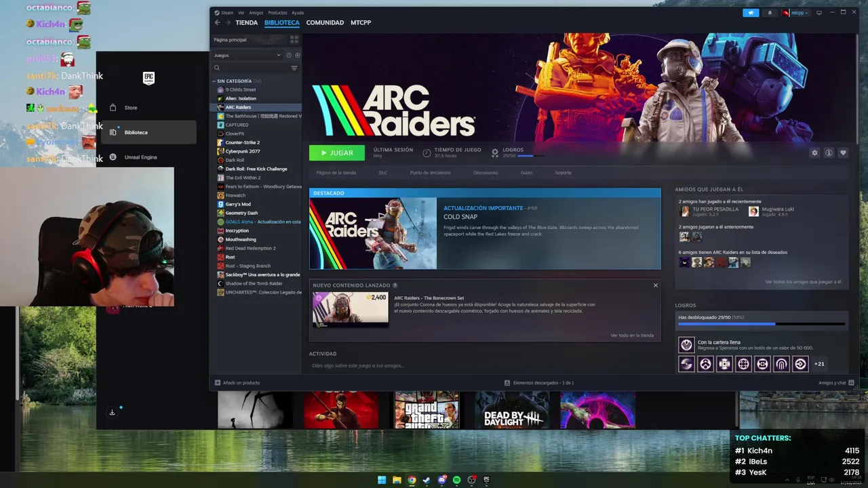Image resolution: width=868 pixels, height=488 pixels.
Task: Click the Garry's Mod game icon
Action: (220, 204)
